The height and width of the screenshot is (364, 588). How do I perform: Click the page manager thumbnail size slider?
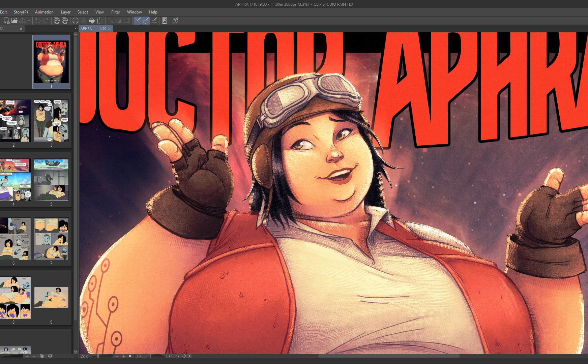[x=11, y=356]
